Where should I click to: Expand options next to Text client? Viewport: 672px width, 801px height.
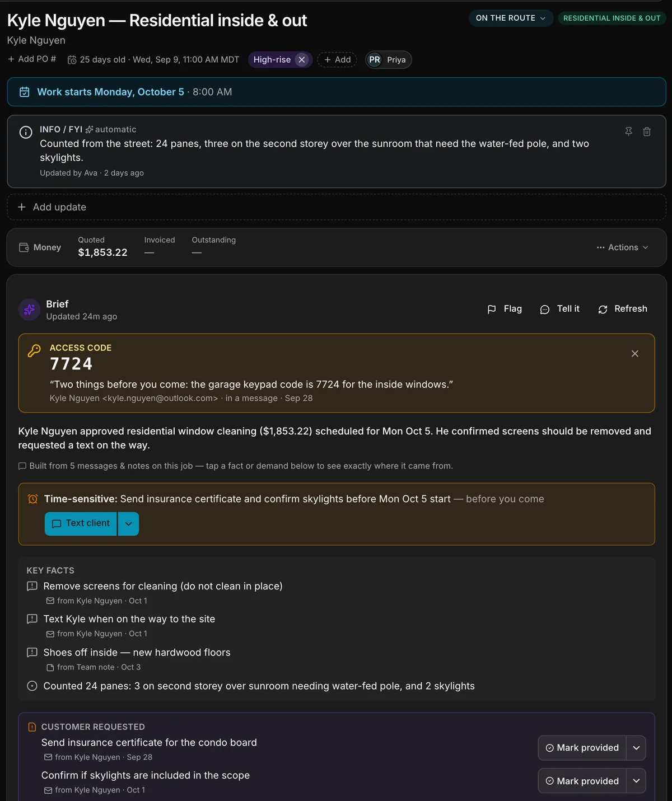[129, 524]
